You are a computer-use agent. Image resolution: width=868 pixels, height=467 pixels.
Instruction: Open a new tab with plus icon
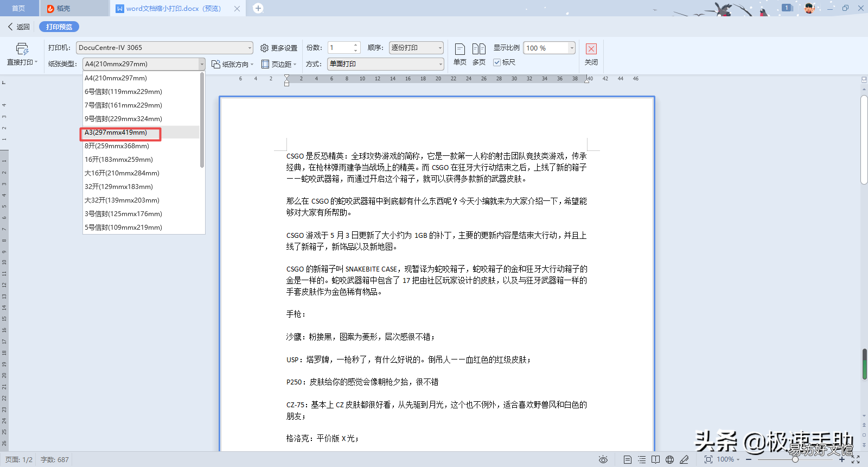[258, 8]
